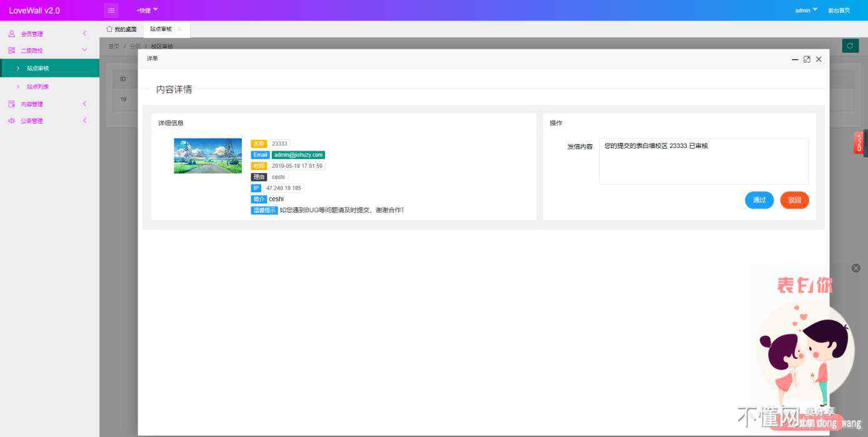
Task: Toggle the sidebar collapse hamburger icon
Action: pos(111,10)
